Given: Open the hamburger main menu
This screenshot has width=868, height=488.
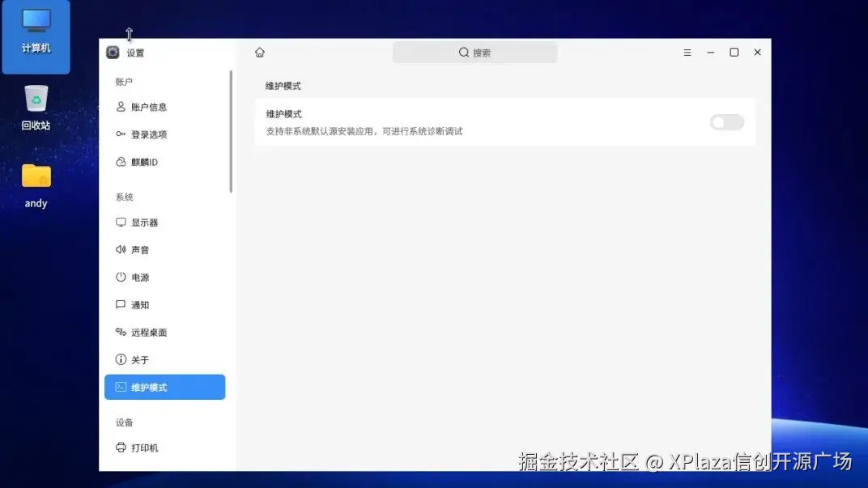Looking at the screenshot, I should coord(687,52).
